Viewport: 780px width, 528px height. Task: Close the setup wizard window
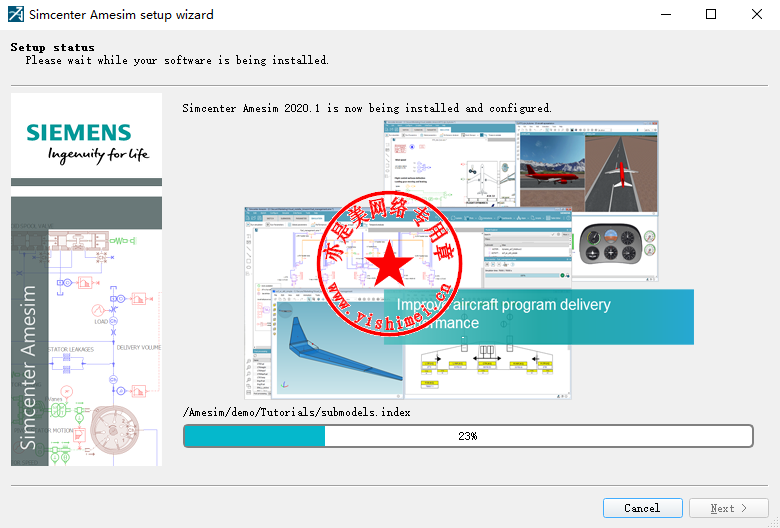[757, 14]
